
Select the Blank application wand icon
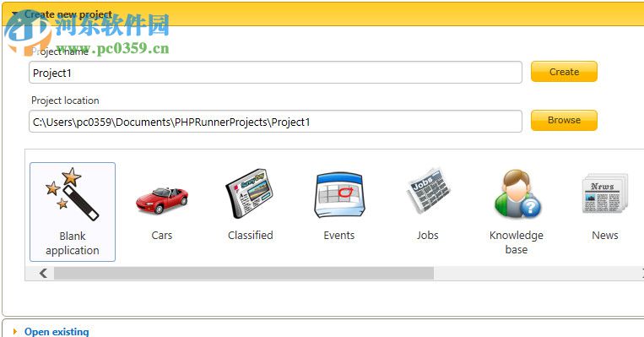pos(73,194)
